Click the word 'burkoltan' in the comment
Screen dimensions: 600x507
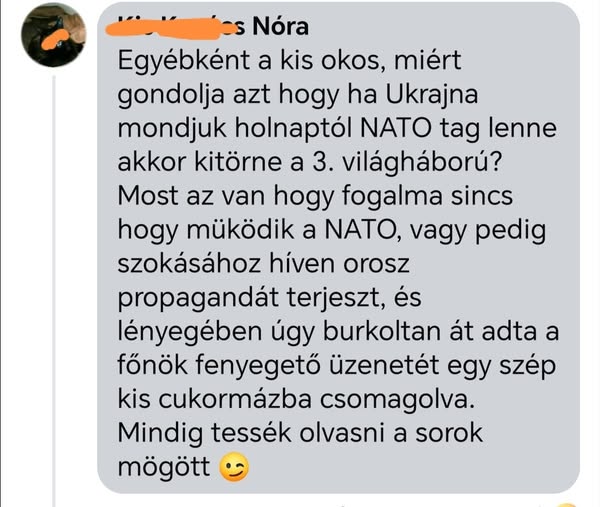pos(382,332)
